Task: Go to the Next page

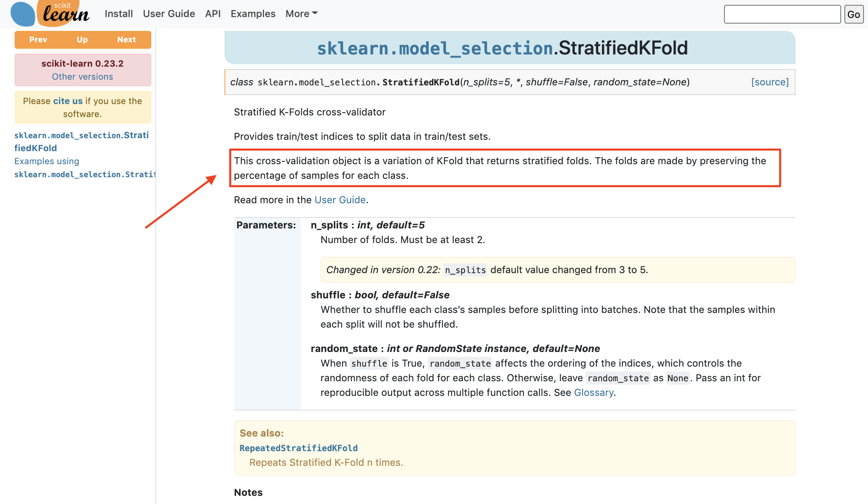Action: tap(126, 40)
